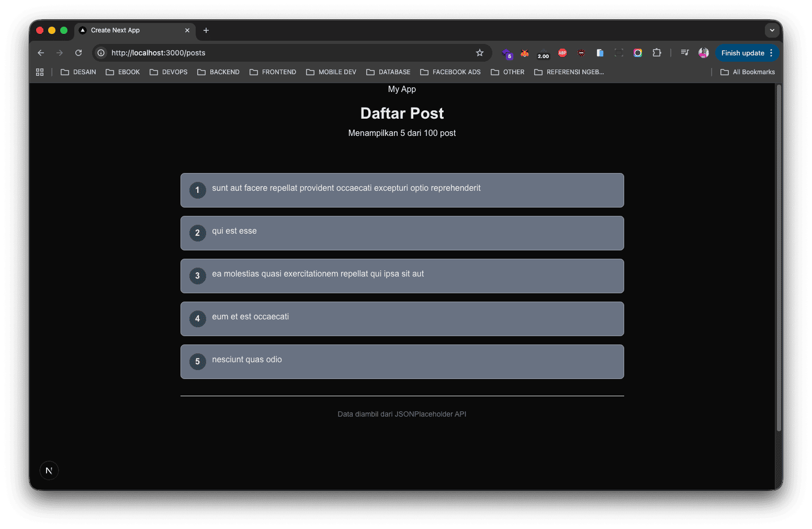812x529 pixels.
Task: Open the extension showing the 2.00 badge
Action: click(x=543, y=53)
